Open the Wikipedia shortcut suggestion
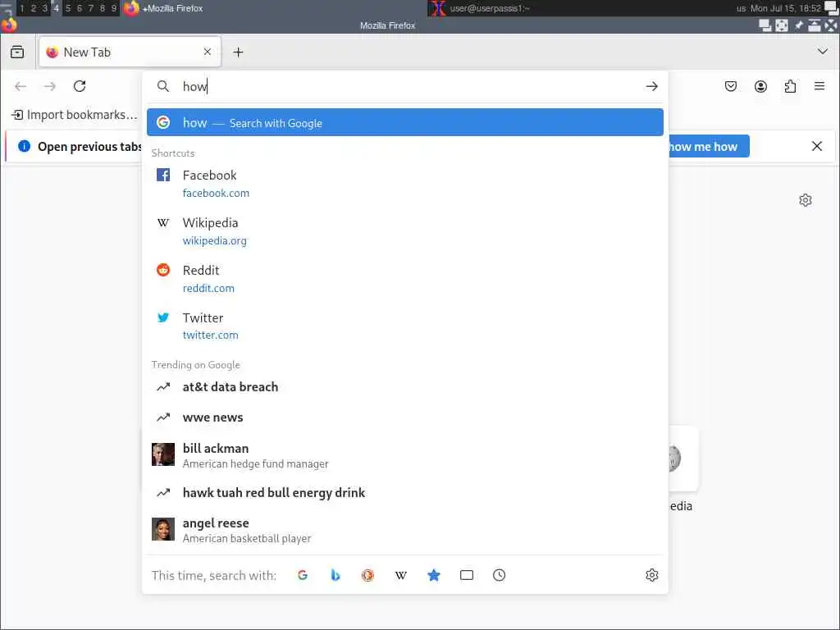This screenshot has width=840, height=630. point(405,231)
